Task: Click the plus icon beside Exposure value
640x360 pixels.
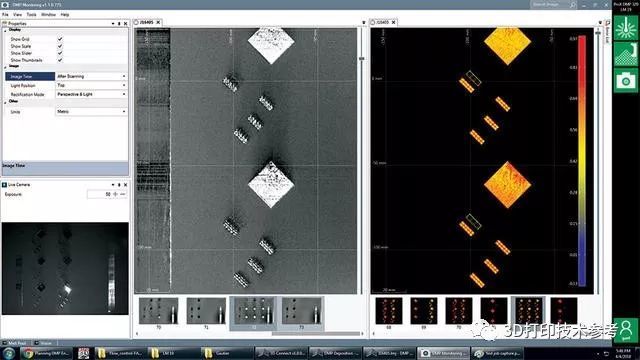Action: click(x=116, y=194)
